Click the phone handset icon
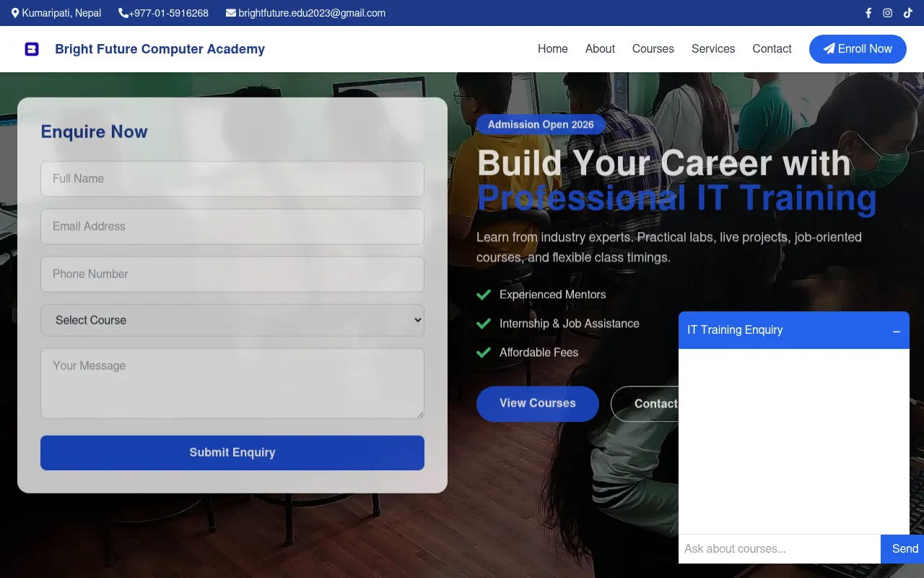The height and width of the screenshot is (578, 924). pyautogui.click(x=123, y=13)
